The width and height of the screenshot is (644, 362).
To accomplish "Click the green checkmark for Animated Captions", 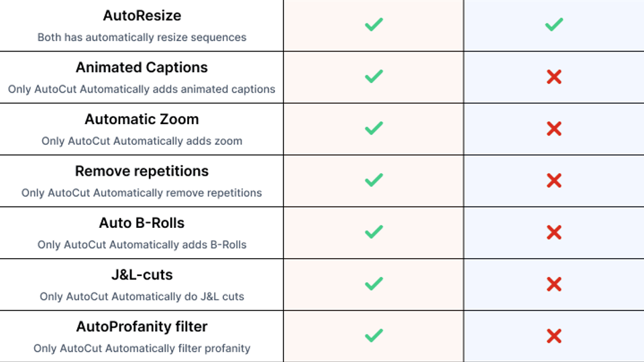I will 374,76.
